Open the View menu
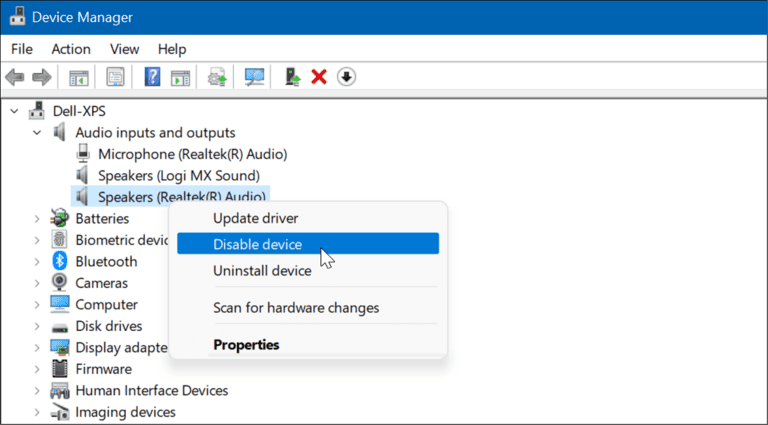 (124, 49)
